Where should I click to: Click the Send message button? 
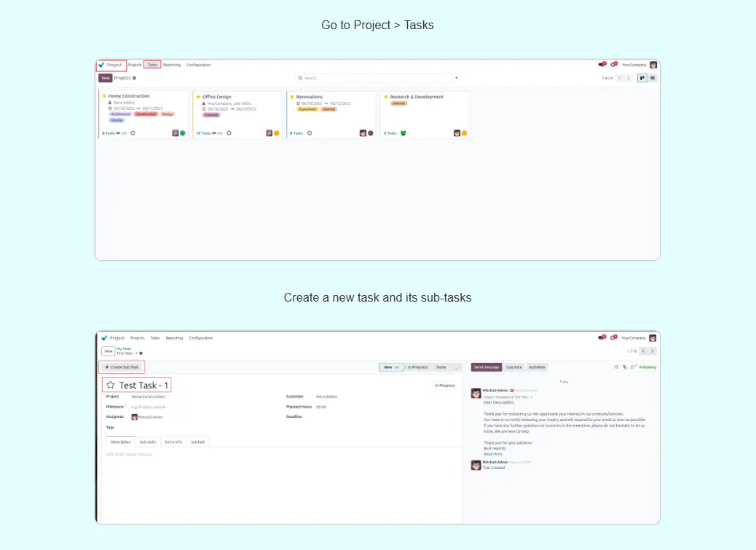coord(487,367)
